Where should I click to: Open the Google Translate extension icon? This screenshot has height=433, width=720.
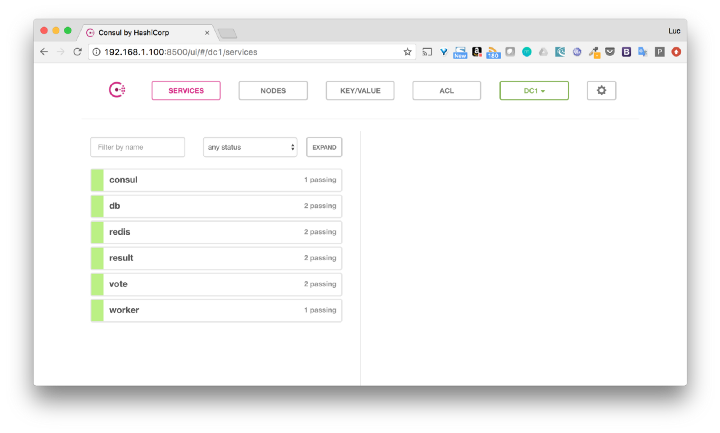pos(643,52)
